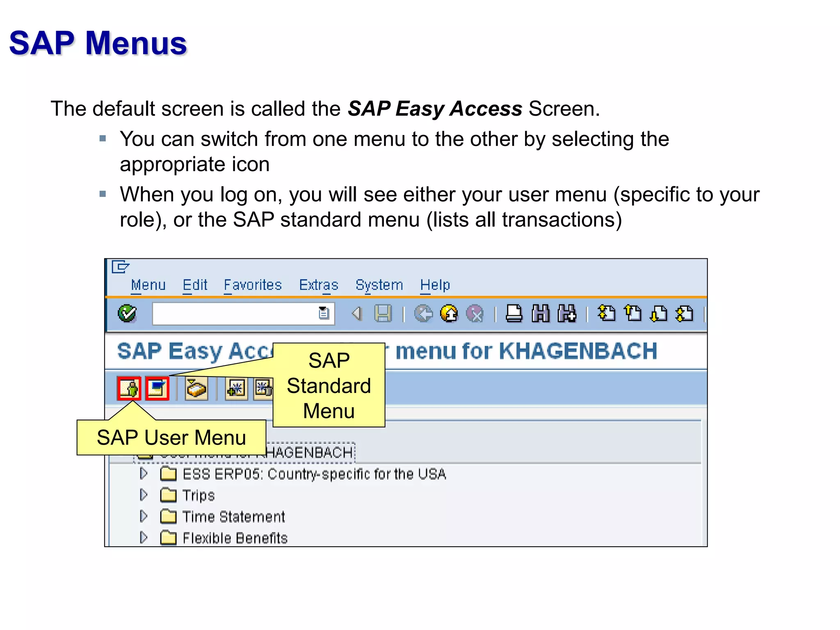The height and width of the screenshot is (630, 840).
Task: Click the Print icon
Action: (x=514, y=314)
